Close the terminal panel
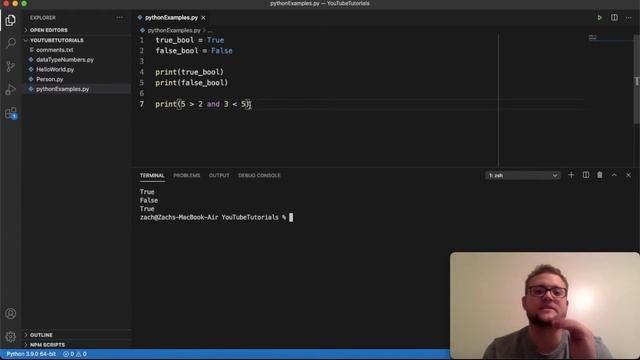 pyautogui.click(x=628, y=175)
